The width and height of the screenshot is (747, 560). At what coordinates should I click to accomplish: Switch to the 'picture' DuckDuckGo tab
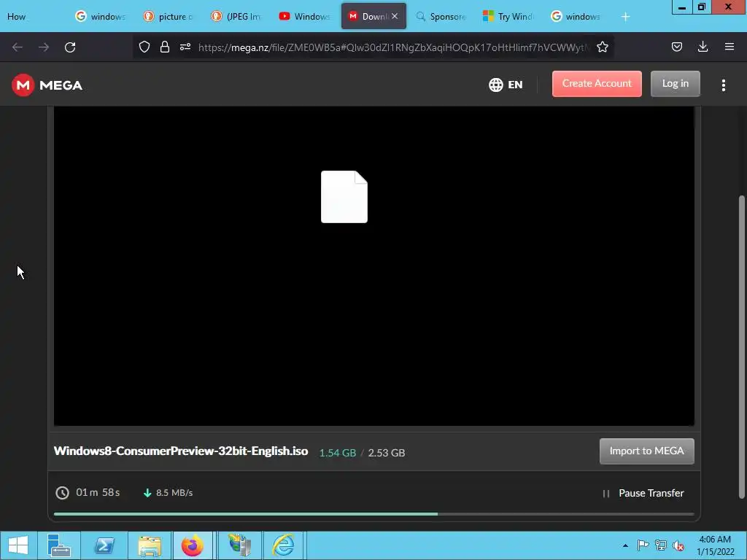(x=169, y=17)
